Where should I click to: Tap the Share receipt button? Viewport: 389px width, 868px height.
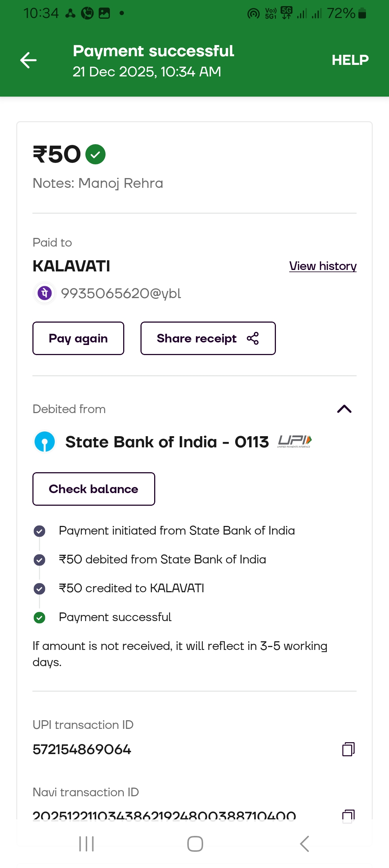click(x=208, y=338)
